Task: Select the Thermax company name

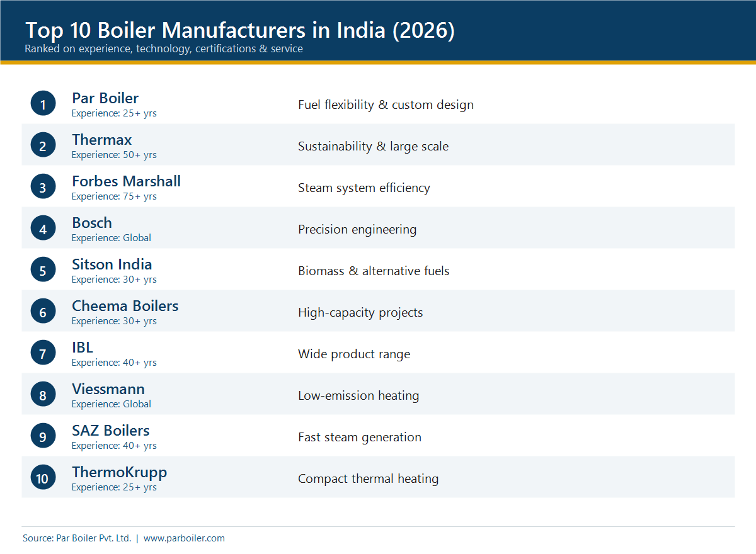Action: 102,140
